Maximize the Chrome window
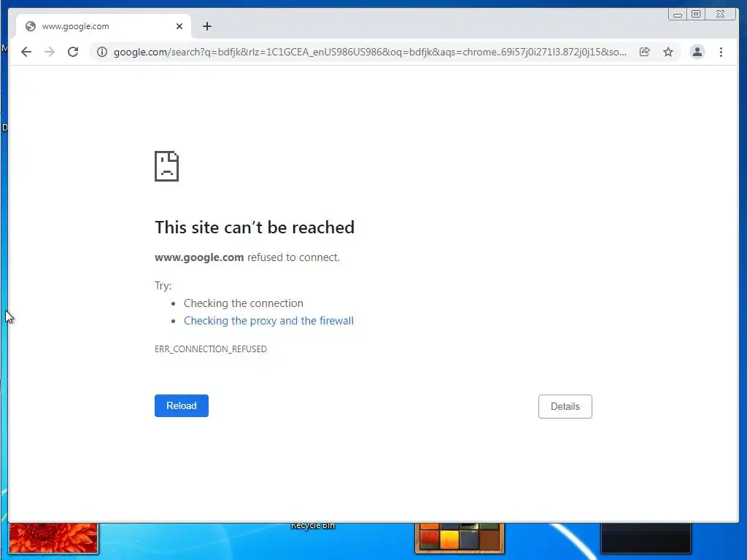The image size is (747, 560). click(x=696, y=15)
